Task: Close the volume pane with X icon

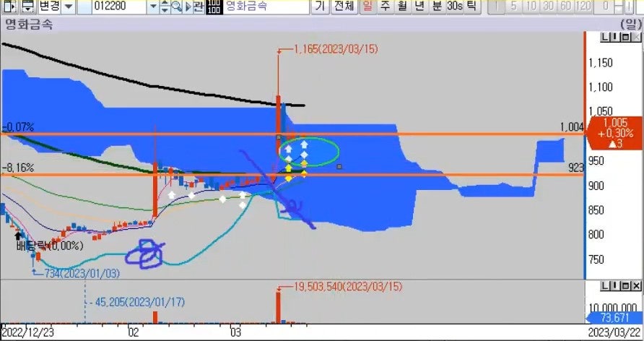Action: [x=636, y=286]
